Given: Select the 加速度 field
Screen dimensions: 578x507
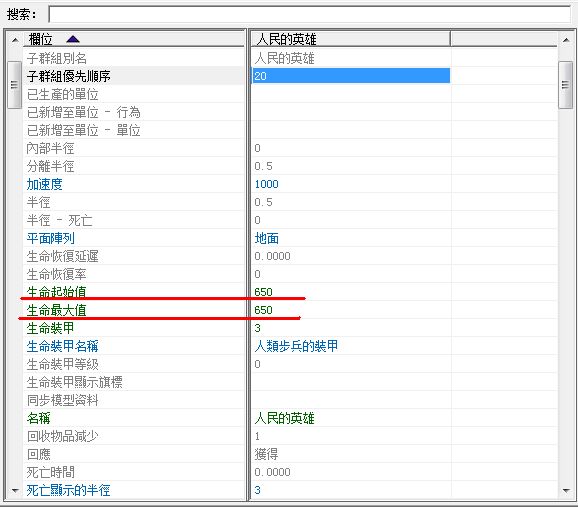Looking at the screenshot, I should (x=133, y=184).
